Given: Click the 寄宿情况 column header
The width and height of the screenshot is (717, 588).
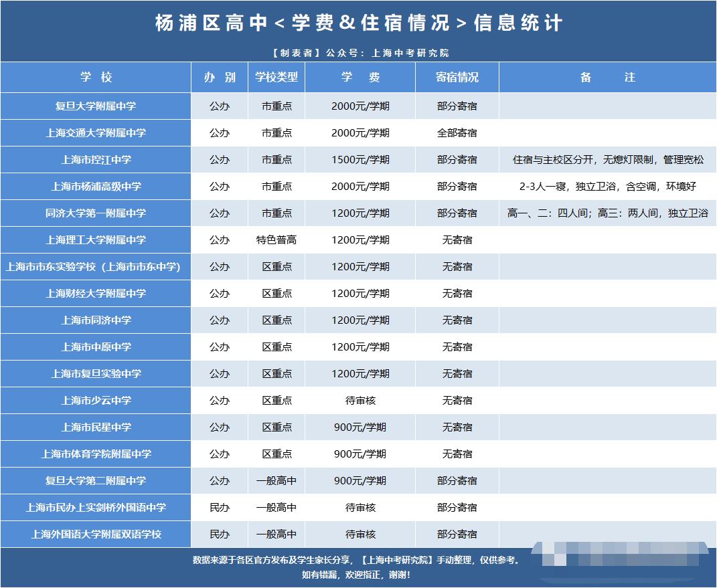Looking at the screenshot, I should pyautogui.click(x=457, y=78).
